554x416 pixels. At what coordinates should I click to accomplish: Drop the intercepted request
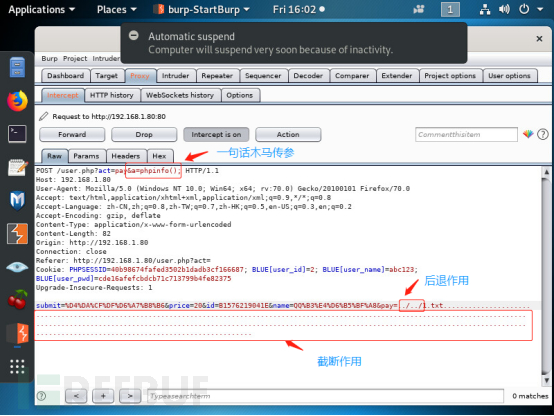pos(144,135)
